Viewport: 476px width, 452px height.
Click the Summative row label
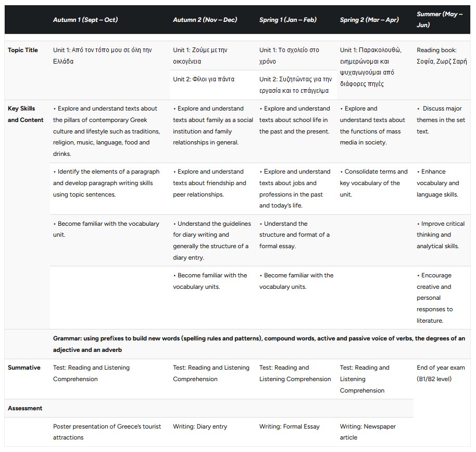(24, 368)
